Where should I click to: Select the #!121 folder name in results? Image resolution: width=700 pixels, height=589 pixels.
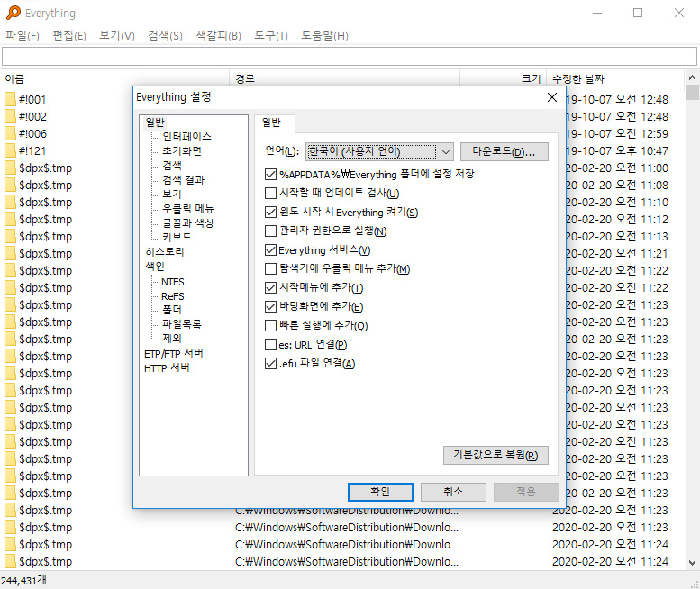(x=32, y=150)
